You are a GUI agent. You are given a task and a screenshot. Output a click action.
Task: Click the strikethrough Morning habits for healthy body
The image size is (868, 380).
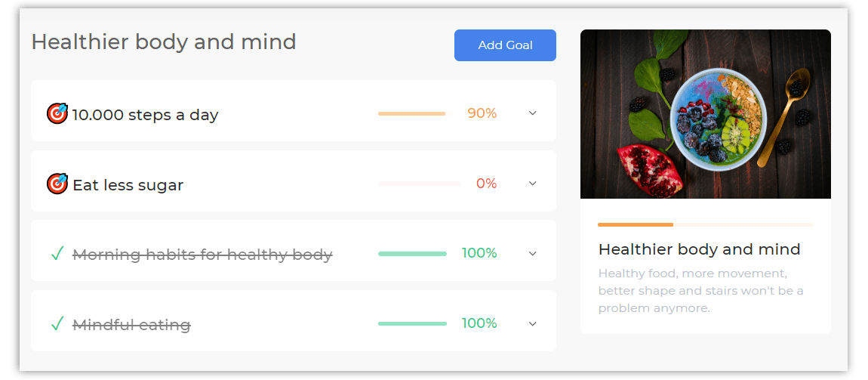(202, 255)
